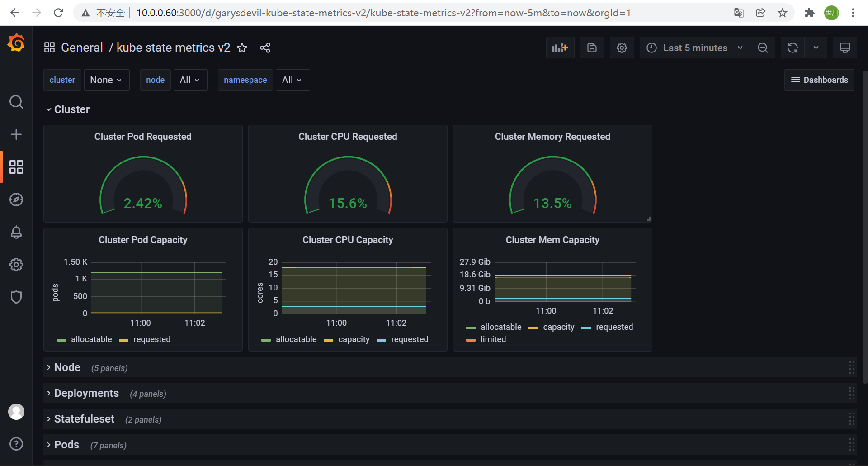Click the General folder link
This screenshot has width=868, height=466.
(82, 48)
